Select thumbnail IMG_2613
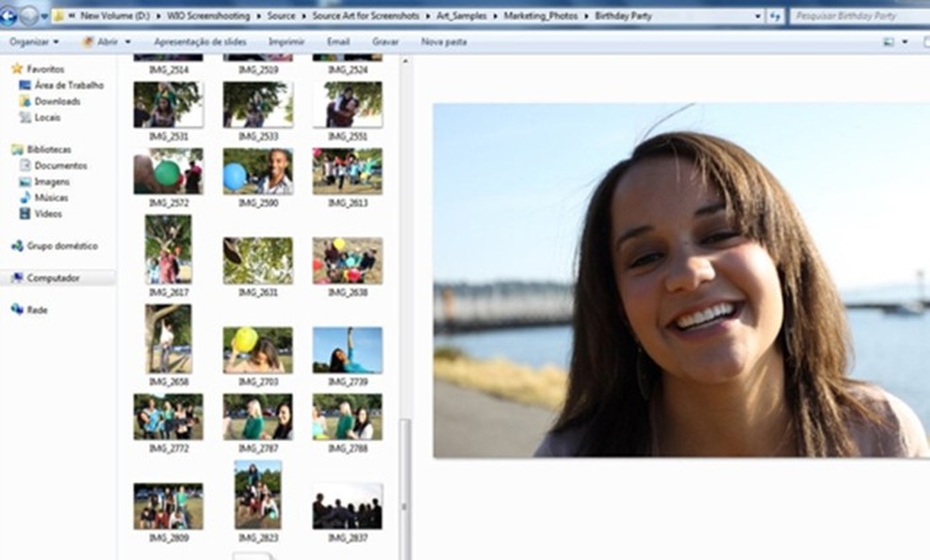930x560 pixels. click(348, 171)
